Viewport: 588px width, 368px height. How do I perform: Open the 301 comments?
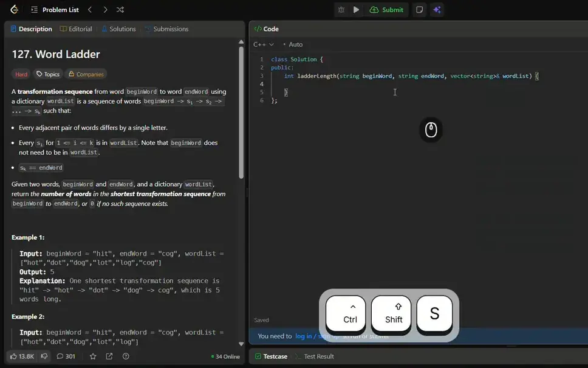(x=66, y=356)
